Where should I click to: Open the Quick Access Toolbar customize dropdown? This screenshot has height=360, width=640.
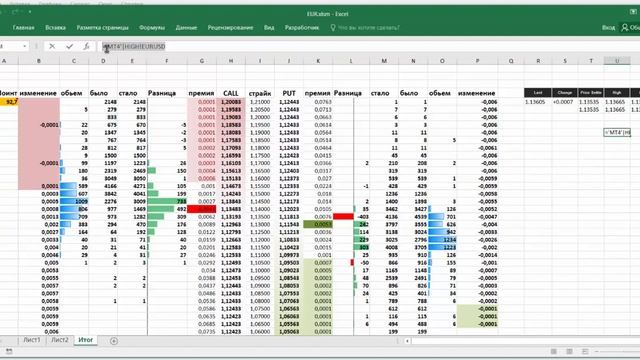click(x=30, y=12)
